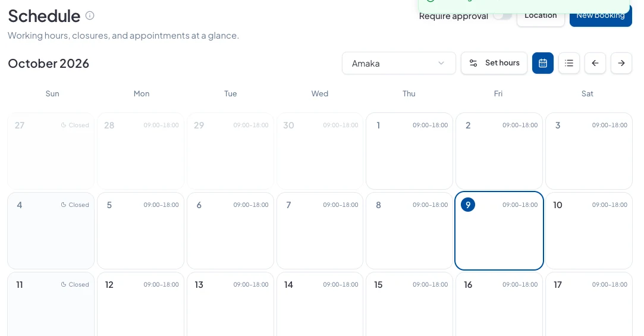Viewport: 644px width, 336px height.
Task: Open Wednesday October 7 cell
Action: (x=320, y=231)
